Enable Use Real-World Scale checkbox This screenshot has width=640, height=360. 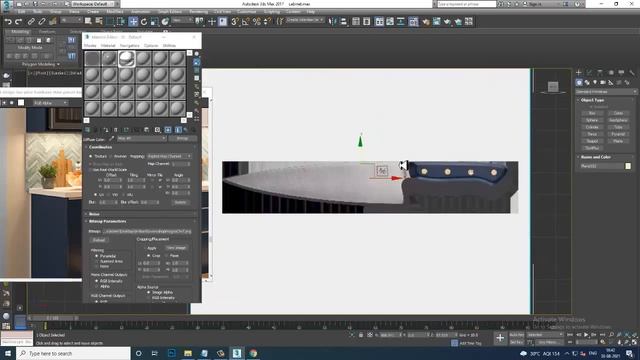click(91, 169)
